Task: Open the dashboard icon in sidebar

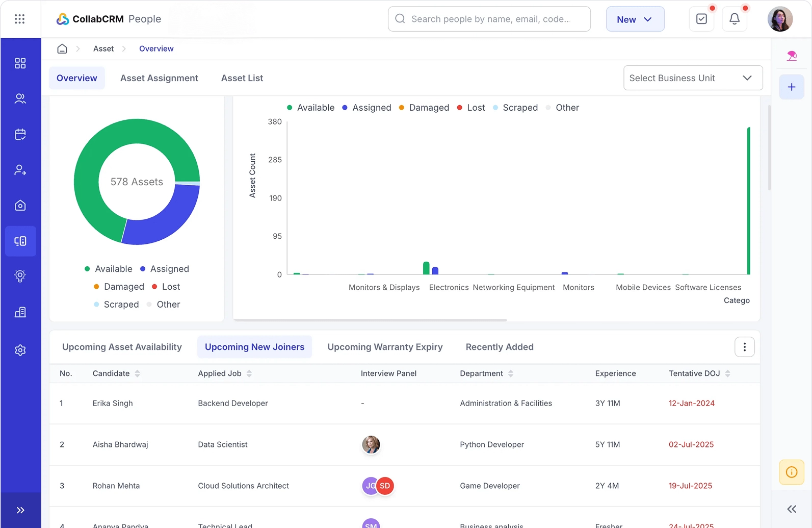Action: coord(20,63)
